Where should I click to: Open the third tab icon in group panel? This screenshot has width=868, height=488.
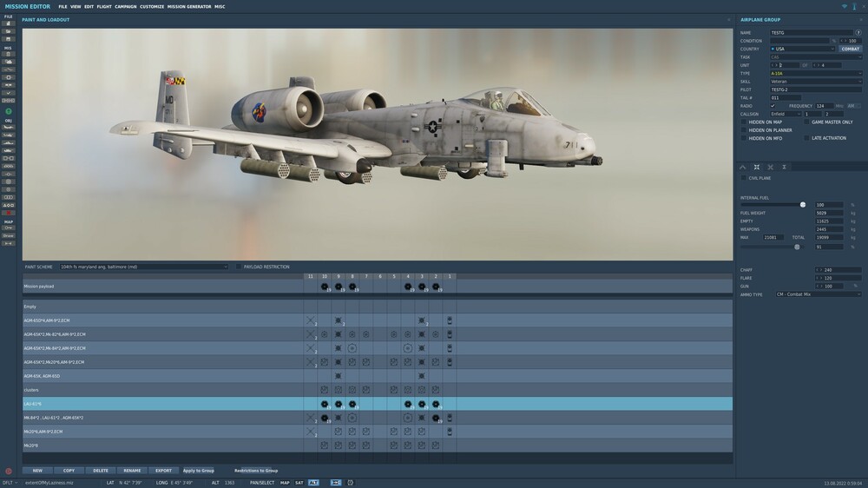click(770, 167)
